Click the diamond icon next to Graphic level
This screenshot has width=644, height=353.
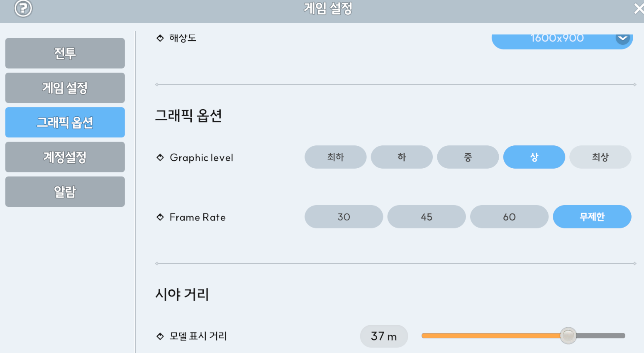[160, 157]
